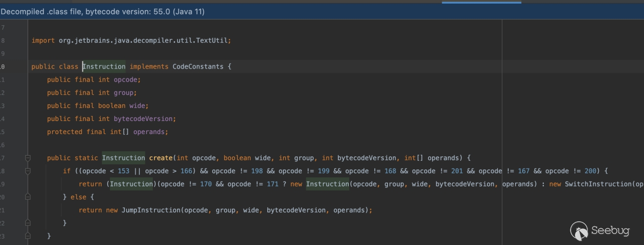Collapse the if-statement fold marker on line 18
Viewport: 644px width, 245px height.
pos(28,171)
